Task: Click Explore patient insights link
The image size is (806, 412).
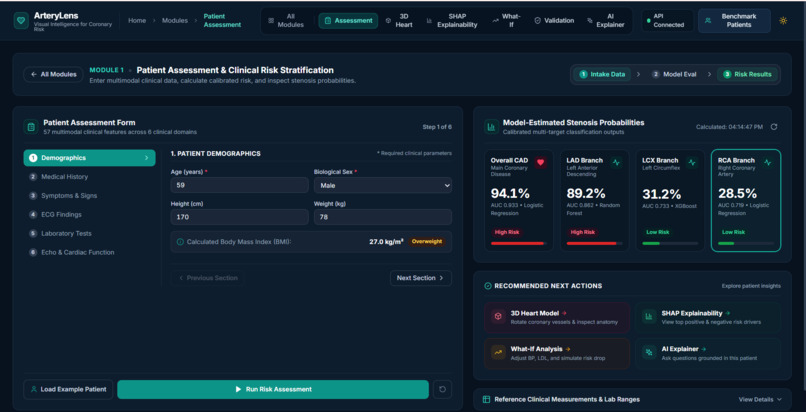Action: [x=751, y=286]
